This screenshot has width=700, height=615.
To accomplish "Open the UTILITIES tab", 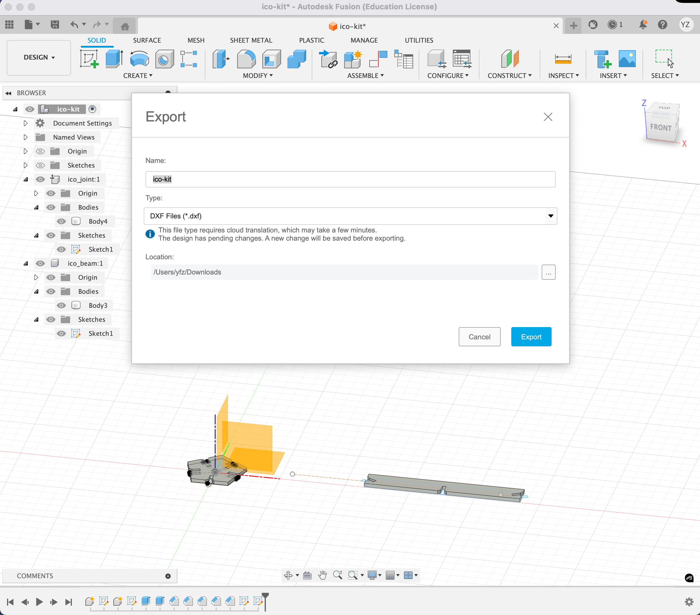I will point(419,40).
